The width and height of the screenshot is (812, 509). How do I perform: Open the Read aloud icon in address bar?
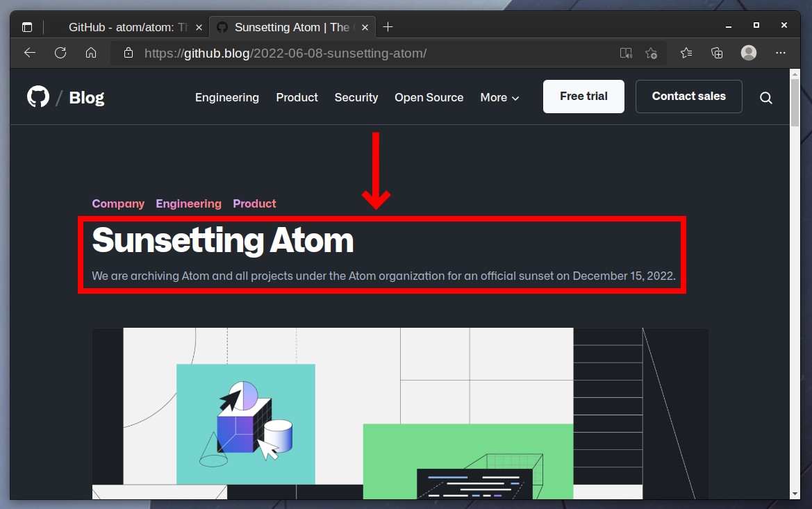pos(626,53)
